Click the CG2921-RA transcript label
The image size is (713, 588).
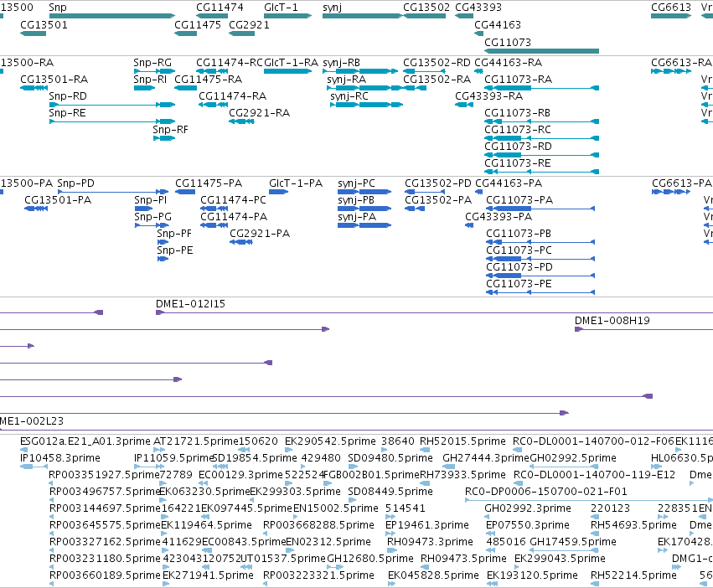[259, 113]
